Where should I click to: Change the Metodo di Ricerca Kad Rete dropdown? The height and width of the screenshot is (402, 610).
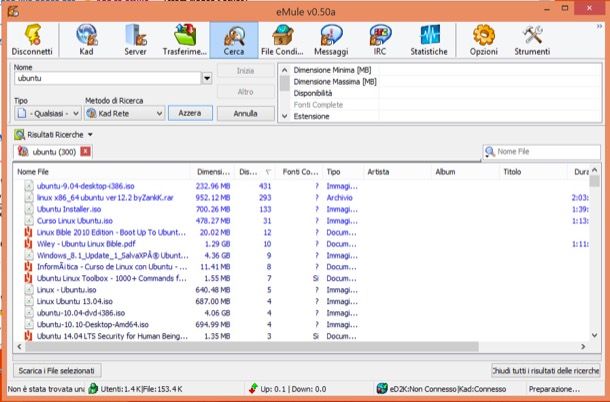(x=124, y=114)
